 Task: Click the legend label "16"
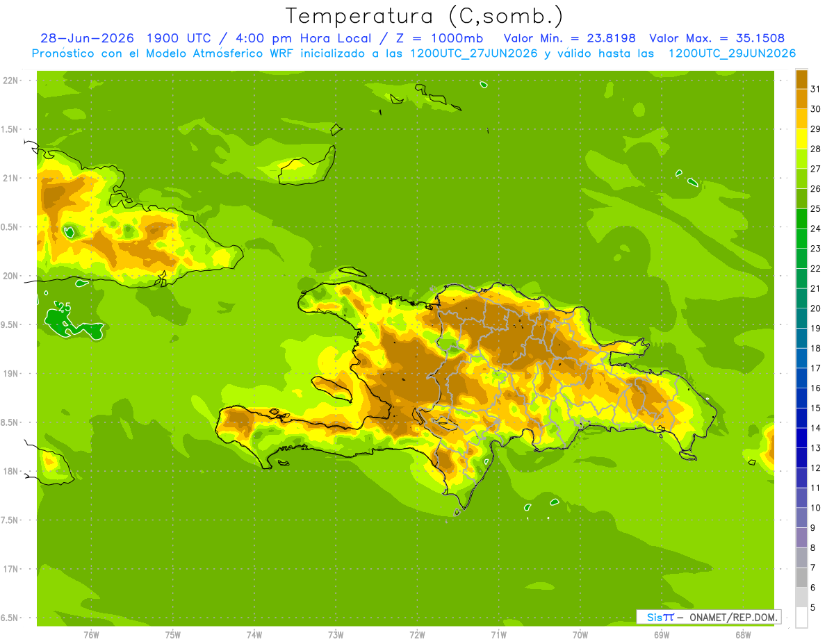815,388
